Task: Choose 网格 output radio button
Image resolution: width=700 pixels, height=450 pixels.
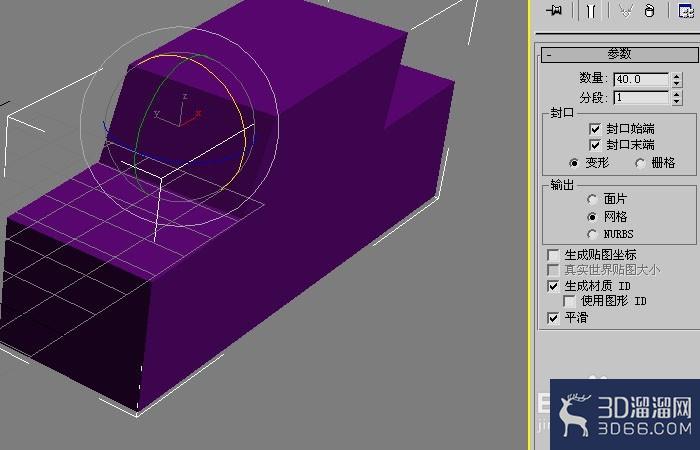Action: point(592,217)
